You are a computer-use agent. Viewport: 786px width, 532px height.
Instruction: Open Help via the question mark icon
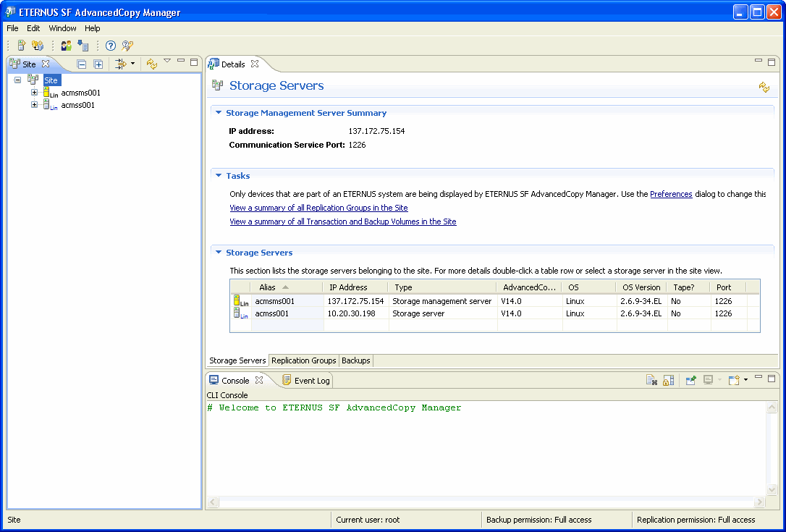click(x=111, y=46)
